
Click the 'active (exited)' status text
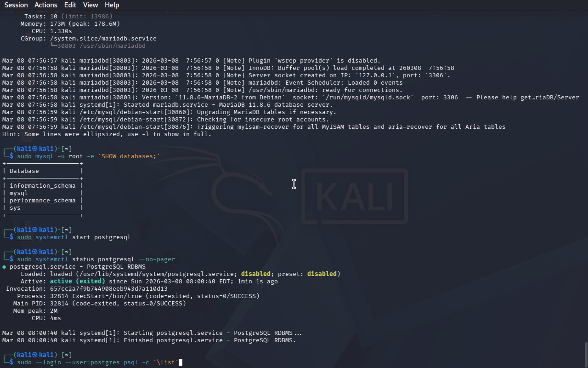[x=77, y=282]
